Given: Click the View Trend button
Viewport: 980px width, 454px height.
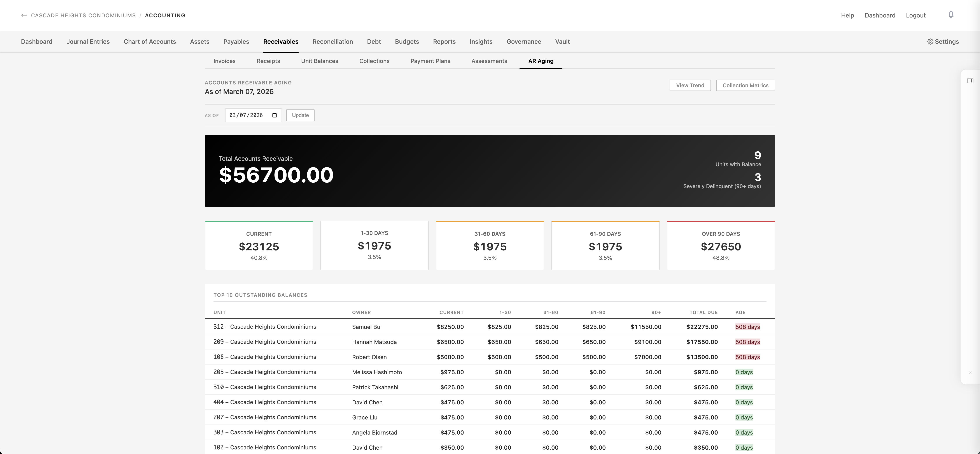Looking at the screenshot, I should click(x=690, y=86).
